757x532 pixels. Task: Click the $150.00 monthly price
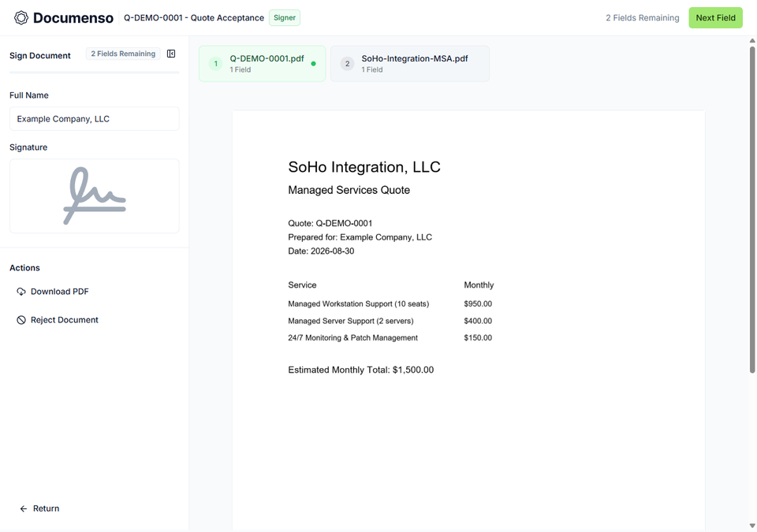(478, 338)
